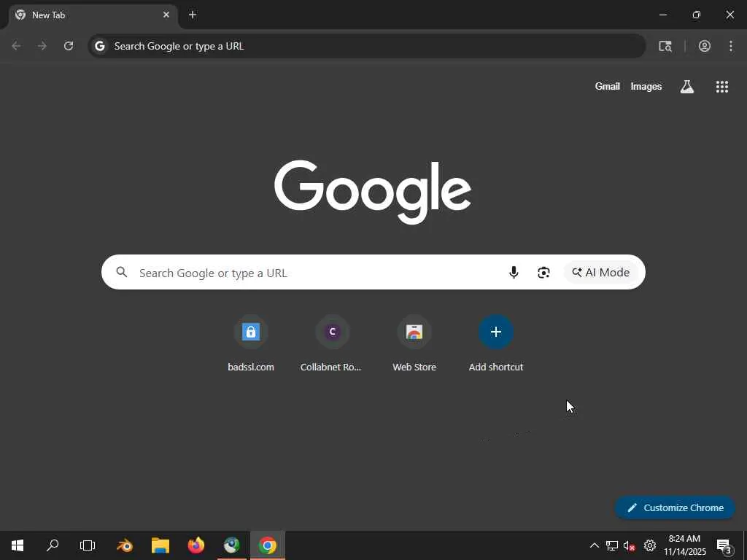This screenshot has height=560, width=747.
Task: Launch Blender from the taskbar
Action: (125, 545)
